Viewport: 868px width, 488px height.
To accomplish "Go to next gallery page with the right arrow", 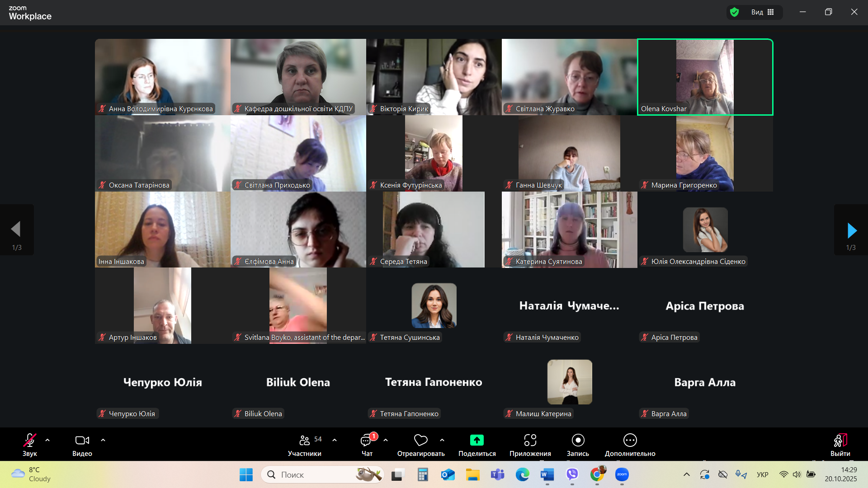I will (851, 230).
